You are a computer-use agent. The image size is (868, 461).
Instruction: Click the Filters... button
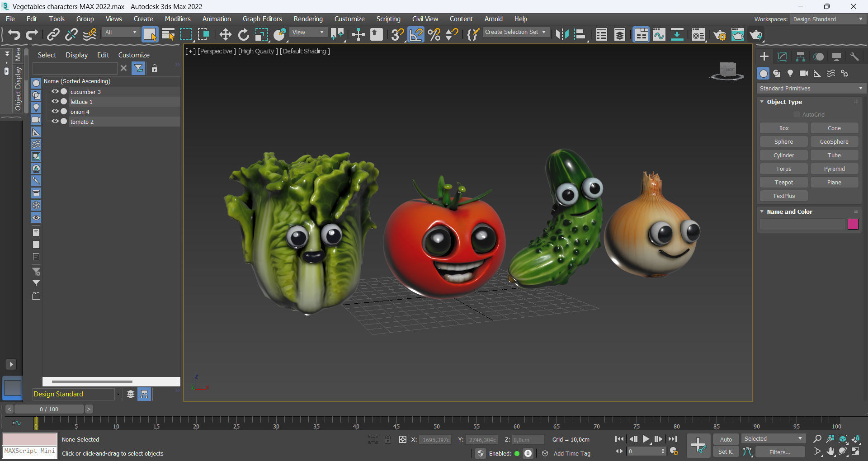(780, 452)
